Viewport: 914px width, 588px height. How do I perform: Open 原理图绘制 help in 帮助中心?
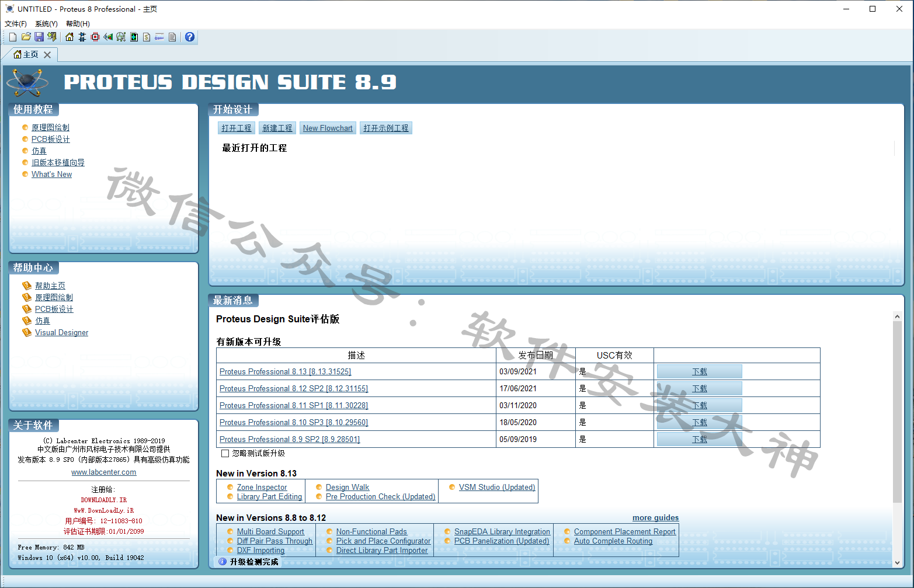tap(54, 297)
